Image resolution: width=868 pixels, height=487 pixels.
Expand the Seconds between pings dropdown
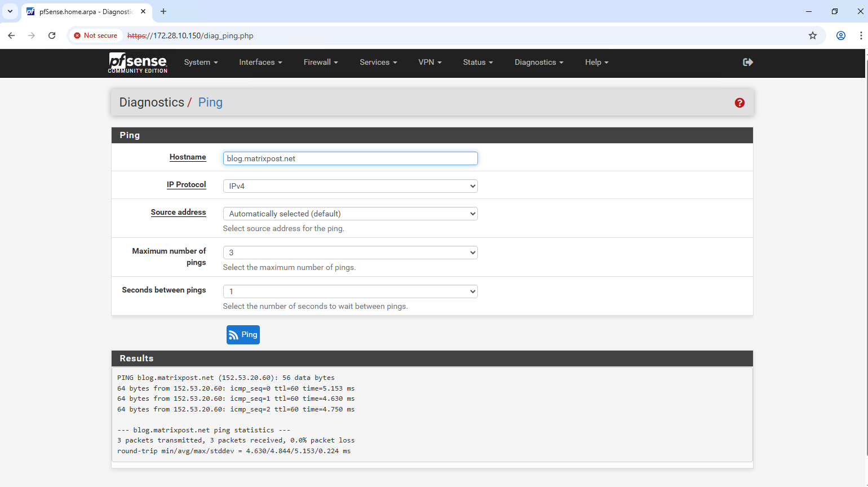350,291
